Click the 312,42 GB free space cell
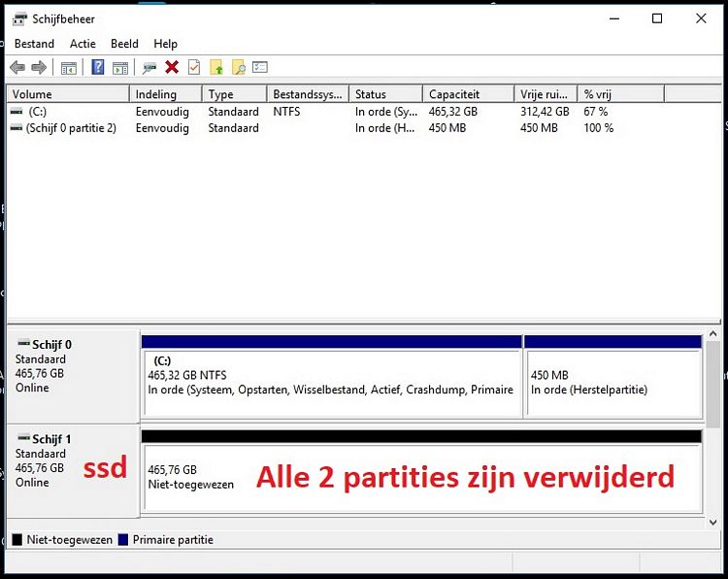 pyautogui.click(x=545, y=112)
